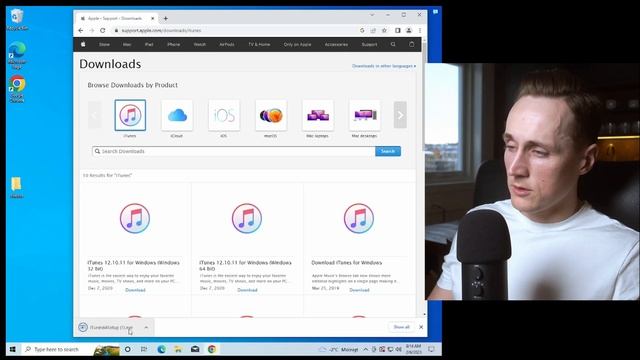Select the iOS product icon
This screenshot has height=360, width=640.
pyautogui.click(x=224, y=115)
